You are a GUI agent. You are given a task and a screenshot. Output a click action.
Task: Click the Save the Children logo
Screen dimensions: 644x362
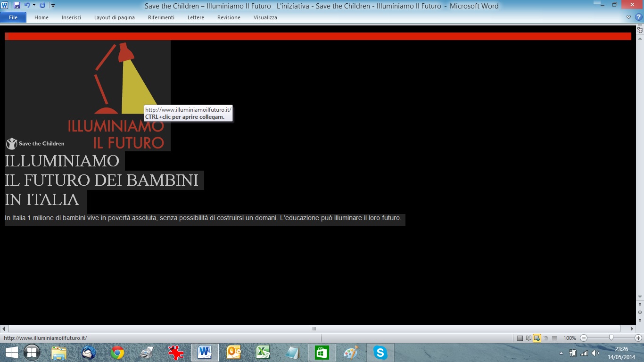point(35,143)
